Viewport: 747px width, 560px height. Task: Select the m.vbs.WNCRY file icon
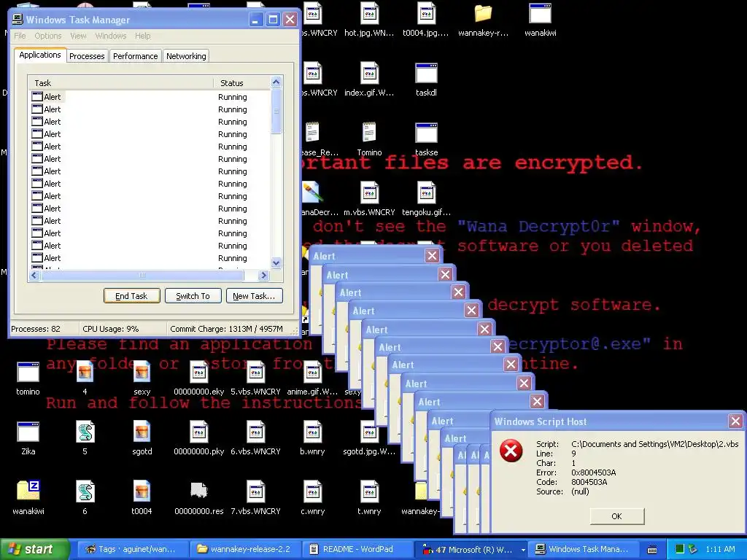[x=369, y=192]
